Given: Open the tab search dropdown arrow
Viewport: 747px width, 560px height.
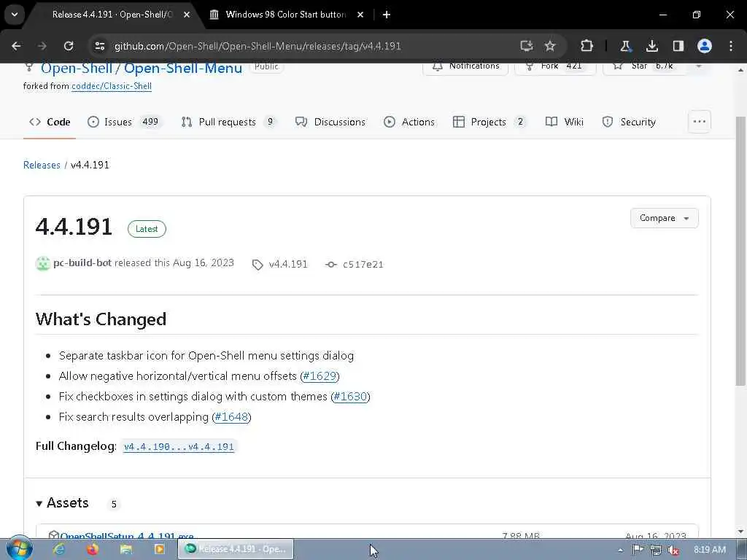Looking at the screenshot, I should (15, 15).
